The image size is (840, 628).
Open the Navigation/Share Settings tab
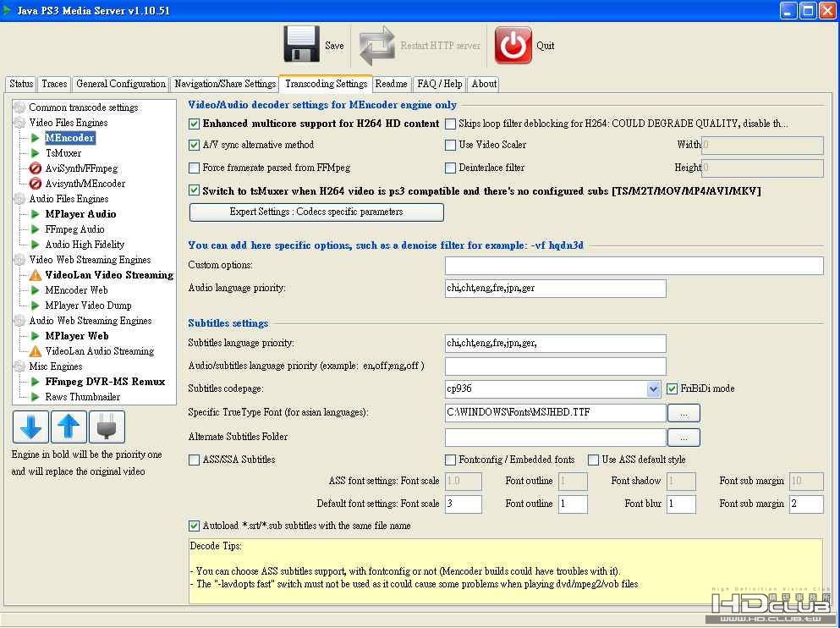click(x=224, y=84)
